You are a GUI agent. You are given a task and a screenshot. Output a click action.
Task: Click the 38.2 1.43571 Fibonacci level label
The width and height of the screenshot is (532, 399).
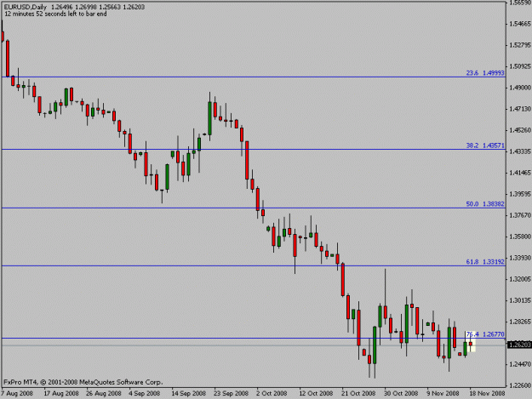[x=485, y=145]
